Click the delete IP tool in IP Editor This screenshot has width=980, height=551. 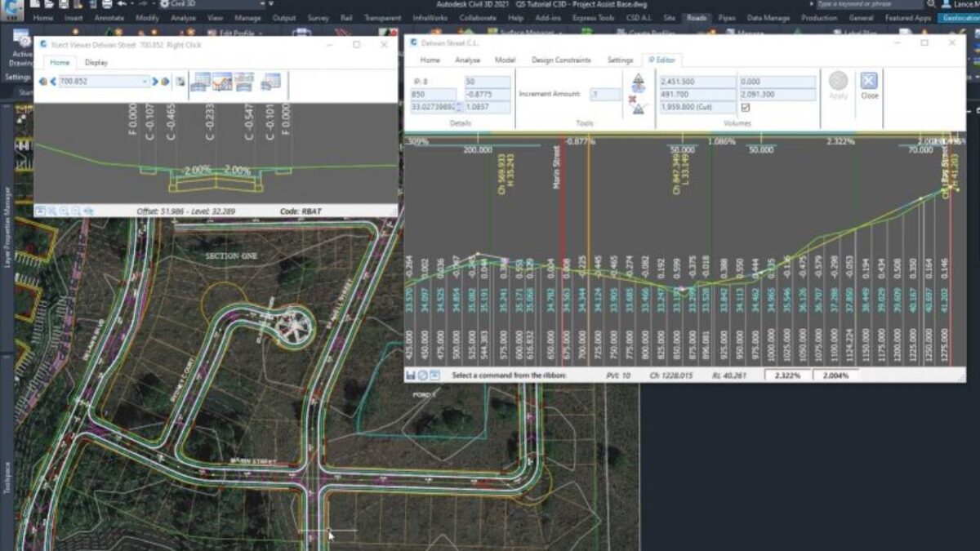[x=635, y=99]
